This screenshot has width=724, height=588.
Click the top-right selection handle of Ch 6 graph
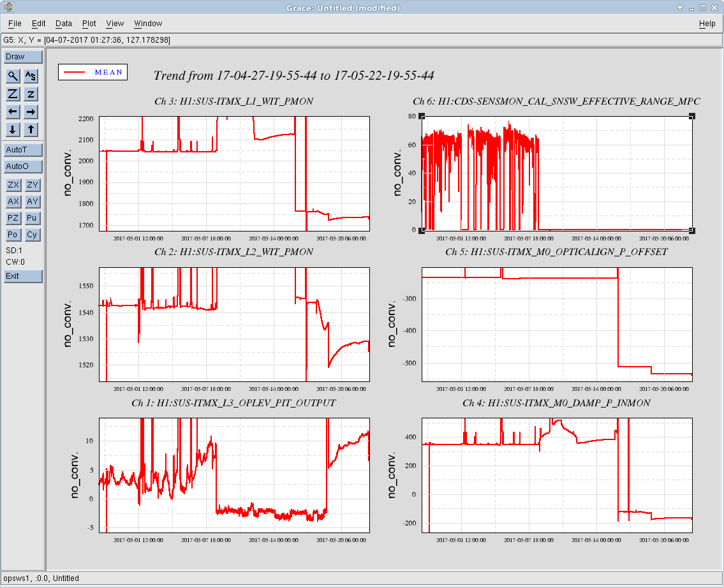[691, 116]
